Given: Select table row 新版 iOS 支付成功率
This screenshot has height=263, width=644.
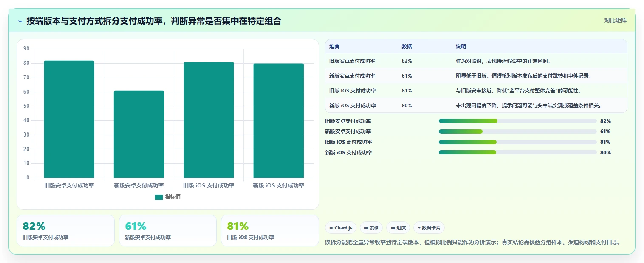Looking at the screenshot, I should (x=476, y=106).
